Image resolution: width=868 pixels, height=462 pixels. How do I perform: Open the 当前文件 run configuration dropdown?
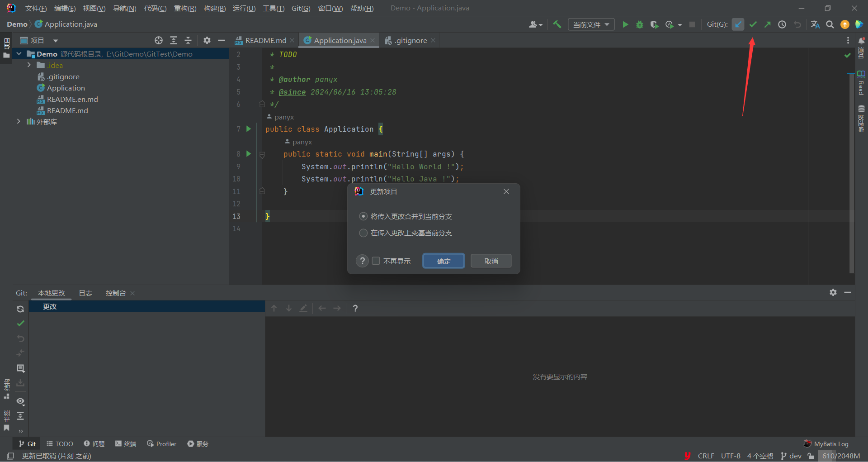click(x=591, y=24)
